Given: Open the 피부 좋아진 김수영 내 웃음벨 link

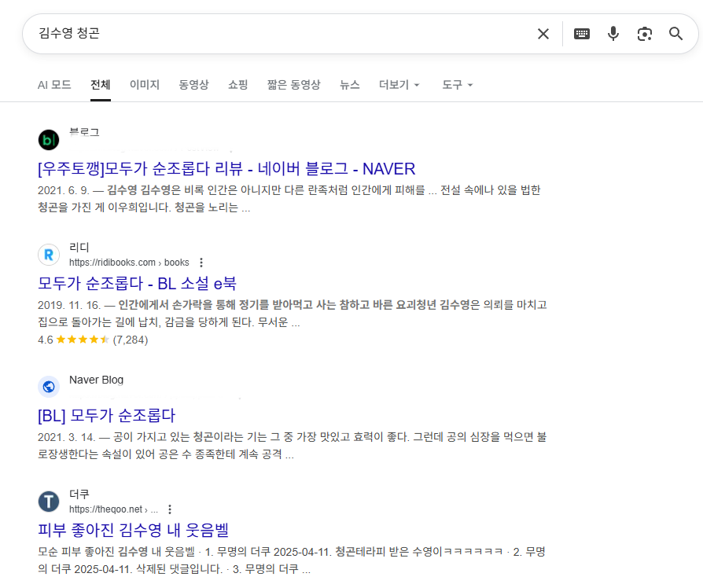Looking at the screenshot, I should (x=133, y=530).
